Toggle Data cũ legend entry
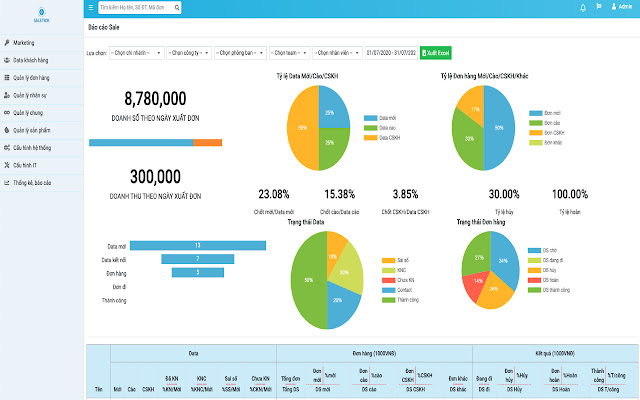Screen dimensions: 640x400 click(380, 128)
